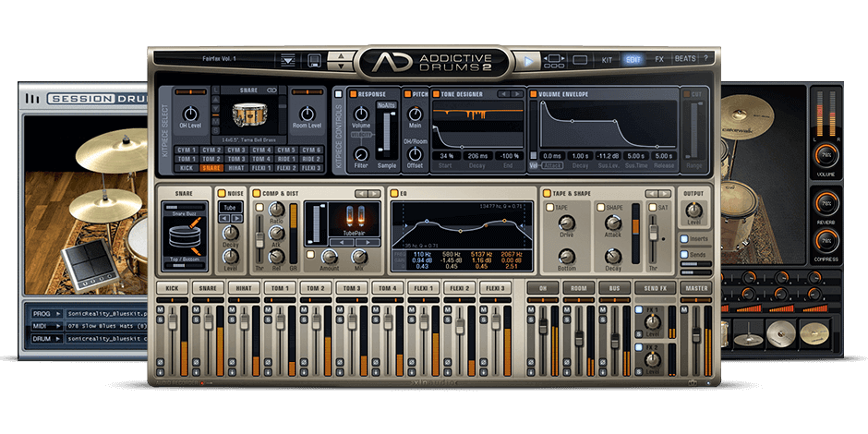Click the TOM 1 mixer channel button

click(280, 288)
